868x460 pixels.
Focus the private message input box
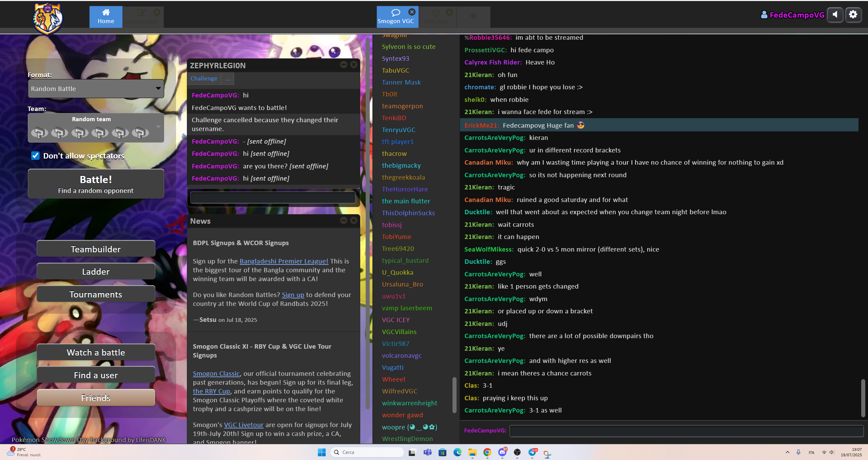point(273,198)
